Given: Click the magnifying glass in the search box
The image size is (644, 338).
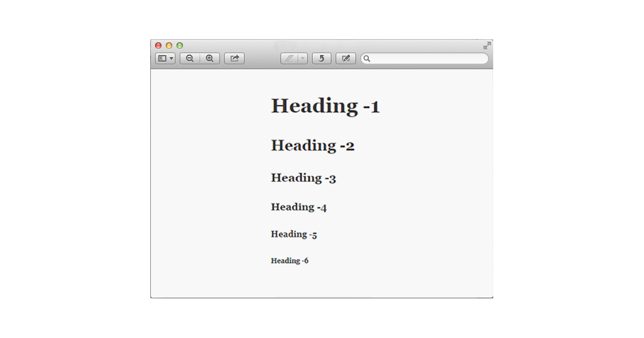Looking at the screenshot, I should 367,58.
